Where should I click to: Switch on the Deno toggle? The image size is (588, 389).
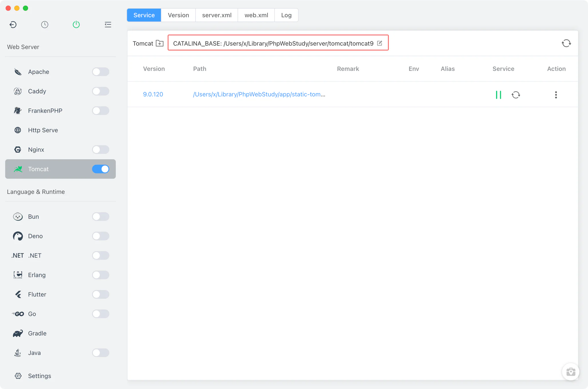click(x=100, y=236)
